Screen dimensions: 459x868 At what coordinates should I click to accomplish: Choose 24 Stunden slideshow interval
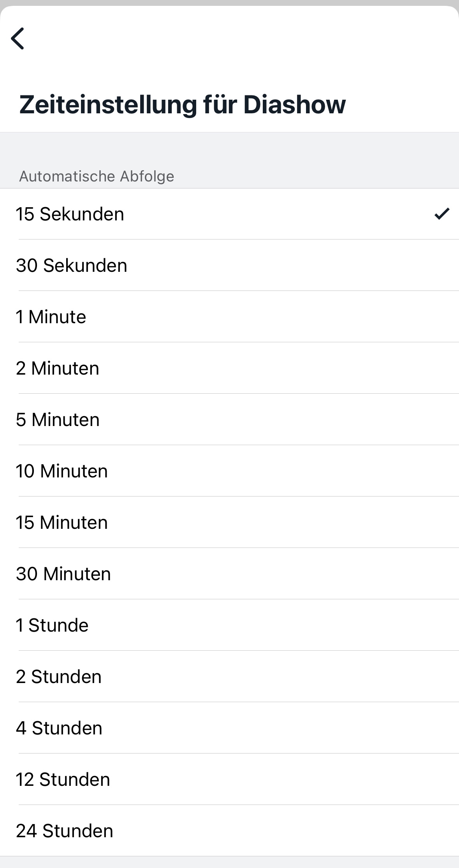65,831
